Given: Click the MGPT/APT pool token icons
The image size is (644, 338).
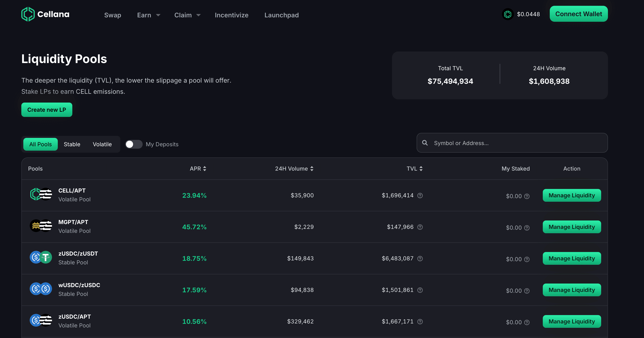Looking at the screenshot, I should click(41, 226).
